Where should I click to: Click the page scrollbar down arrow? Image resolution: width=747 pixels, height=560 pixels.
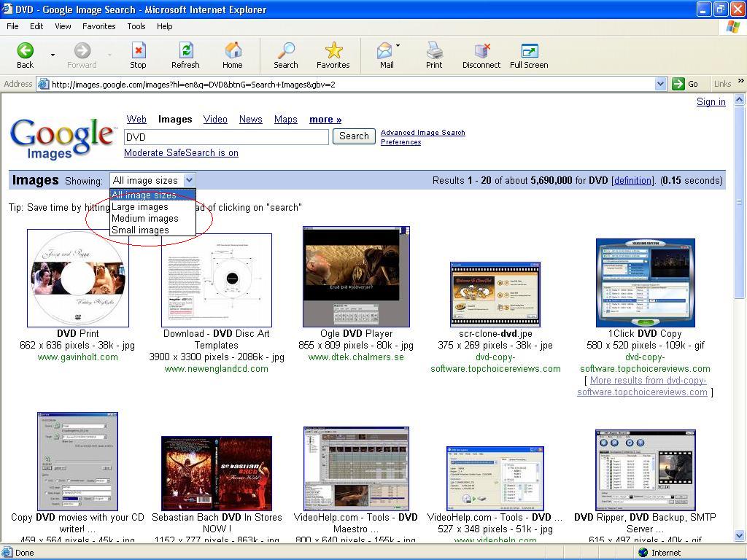point(740,536)
